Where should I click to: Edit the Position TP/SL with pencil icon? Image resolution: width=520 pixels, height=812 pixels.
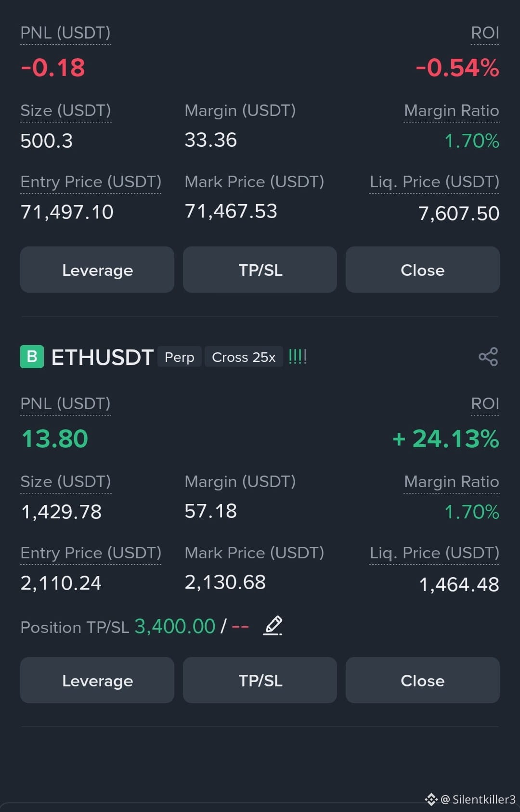273,626
